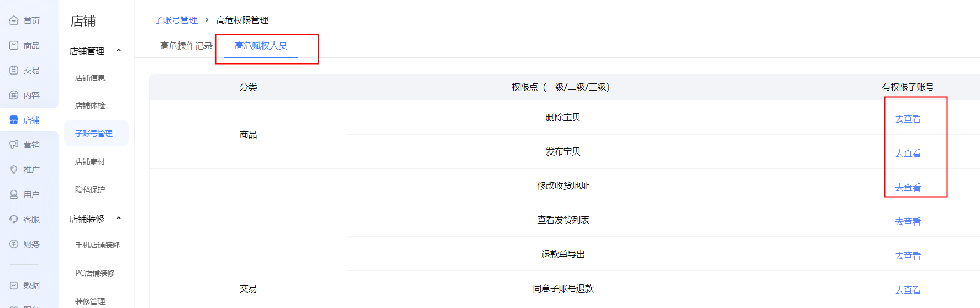
Task: Click the 内容 content icon
Action: [14, 95]
